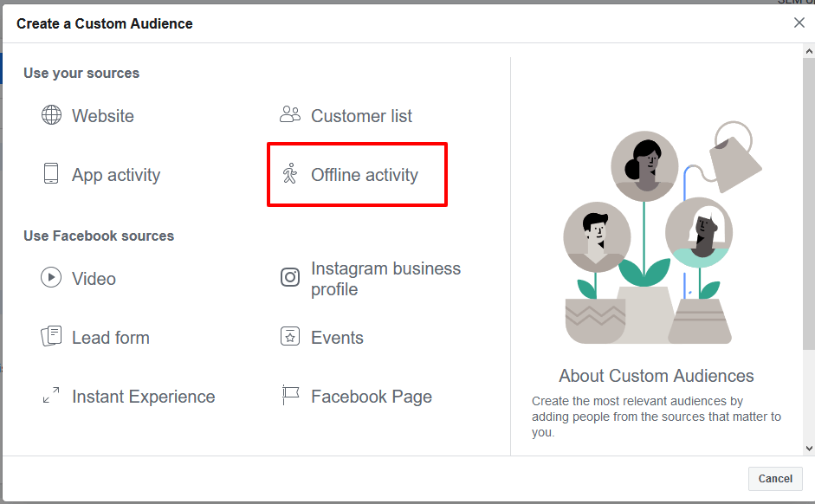The width and height of the screenshot is (815, 504).
Task: Click the Facebook Page flag icon
Action: (290, 396)
